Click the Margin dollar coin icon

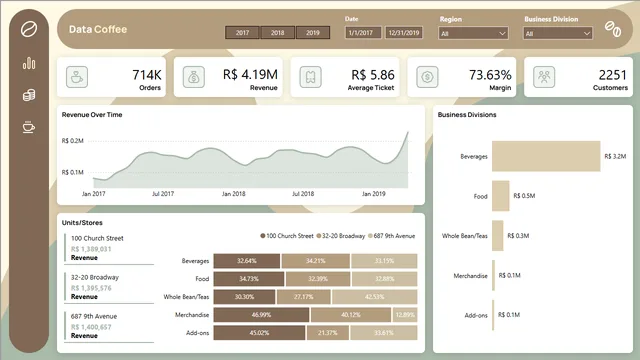(427, 77)
